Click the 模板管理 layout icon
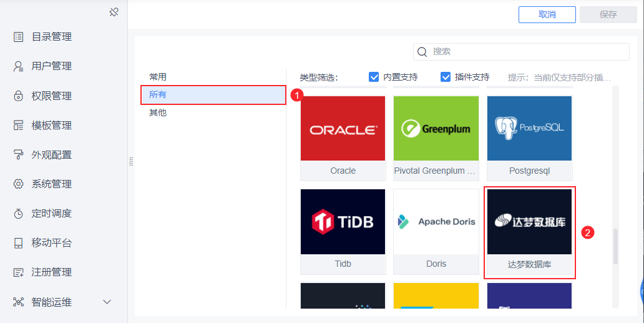 [19, 126]
